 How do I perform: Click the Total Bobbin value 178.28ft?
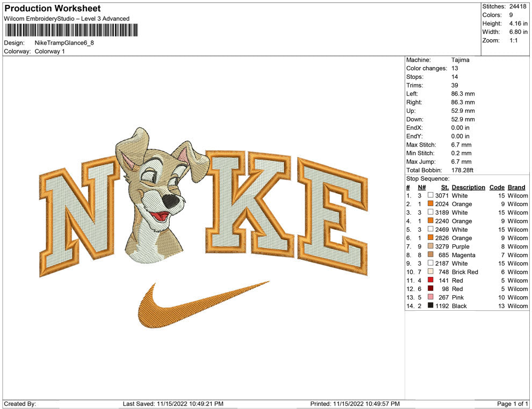(x=462, y=170)
